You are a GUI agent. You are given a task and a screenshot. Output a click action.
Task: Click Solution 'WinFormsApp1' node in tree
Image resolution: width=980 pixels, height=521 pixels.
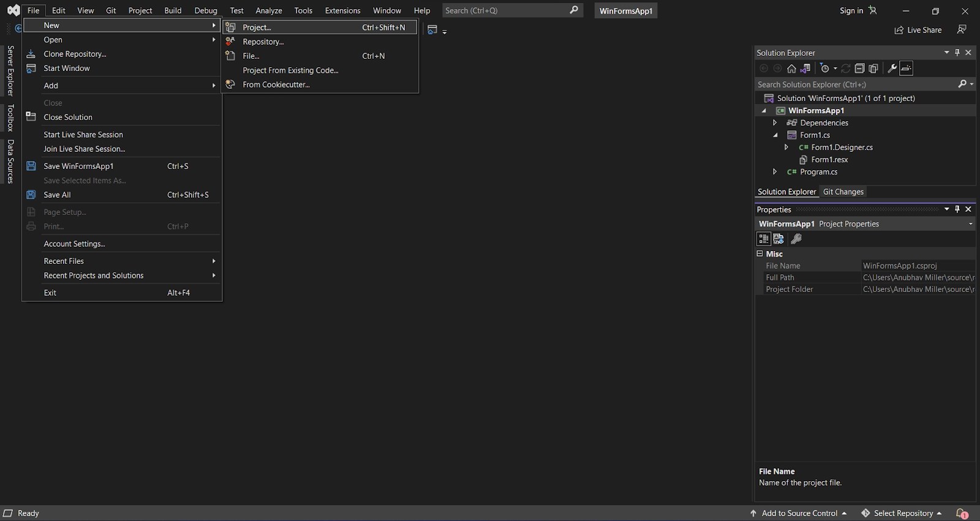(846, 98)
